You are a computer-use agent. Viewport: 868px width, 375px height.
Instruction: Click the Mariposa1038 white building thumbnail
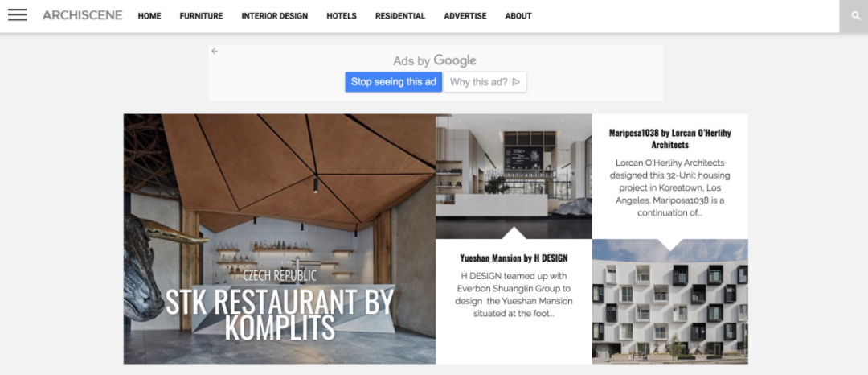669,301
